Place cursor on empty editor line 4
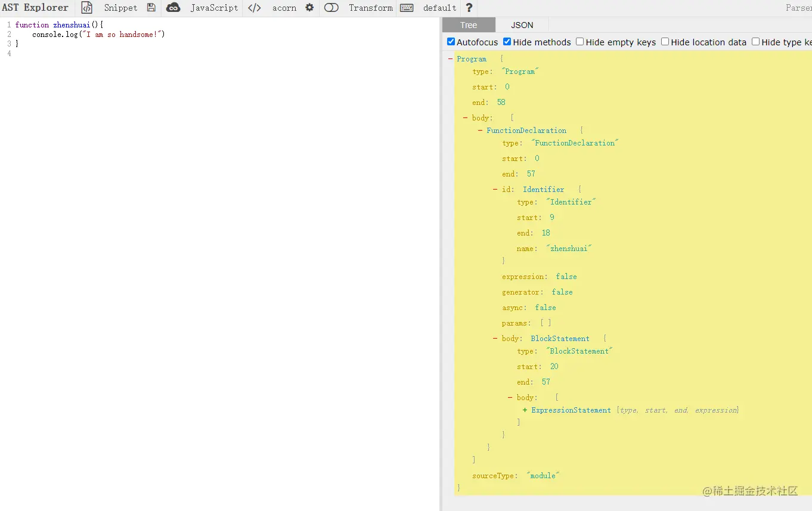The height and width of the screenshot is (511, 812). pyautogui.click(x=227, y=54)
